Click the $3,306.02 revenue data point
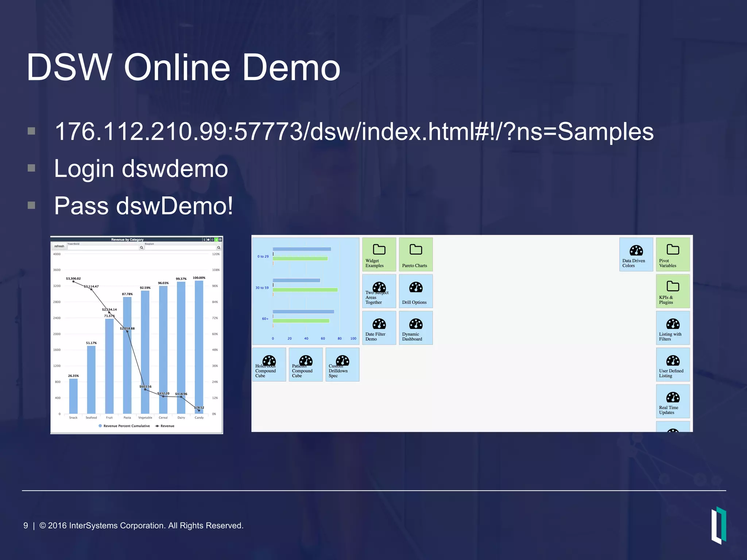Image resolution: width=747 pixels, height=560 pixels. pyautogui.click(x=73, y=281)
